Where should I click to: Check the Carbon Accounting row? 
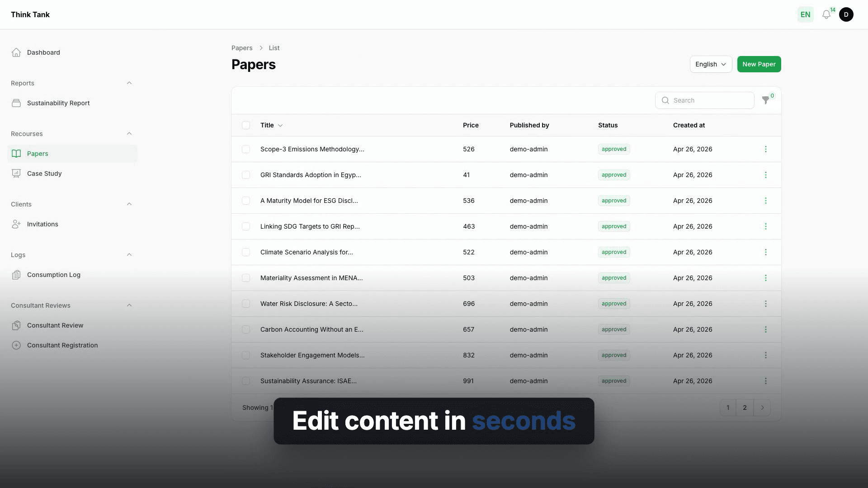tap(246, 329)
